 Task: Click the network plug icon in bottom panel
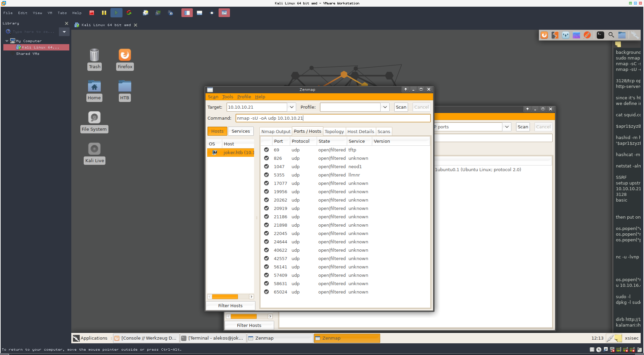coord(610,338)
